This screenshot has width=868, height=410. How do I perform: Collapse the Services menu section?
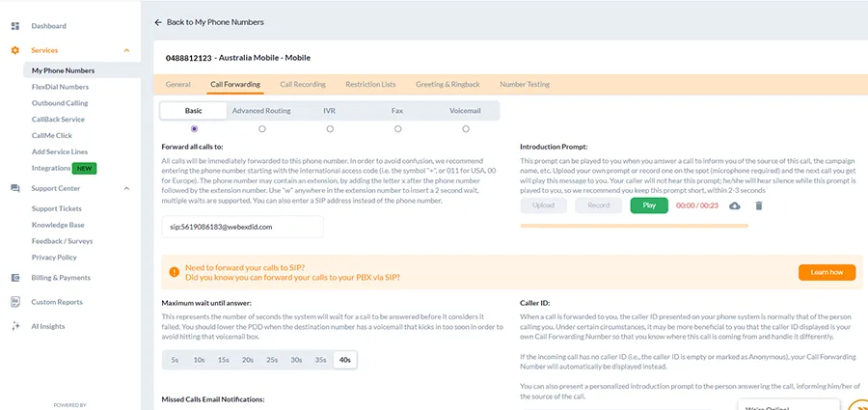[126, 50]
